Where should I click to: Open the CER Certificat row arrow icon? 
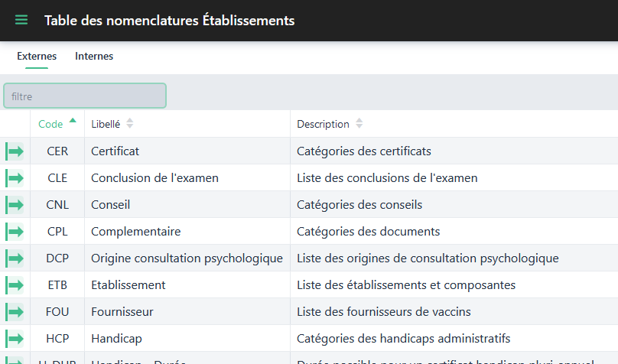tap(15, 151)
